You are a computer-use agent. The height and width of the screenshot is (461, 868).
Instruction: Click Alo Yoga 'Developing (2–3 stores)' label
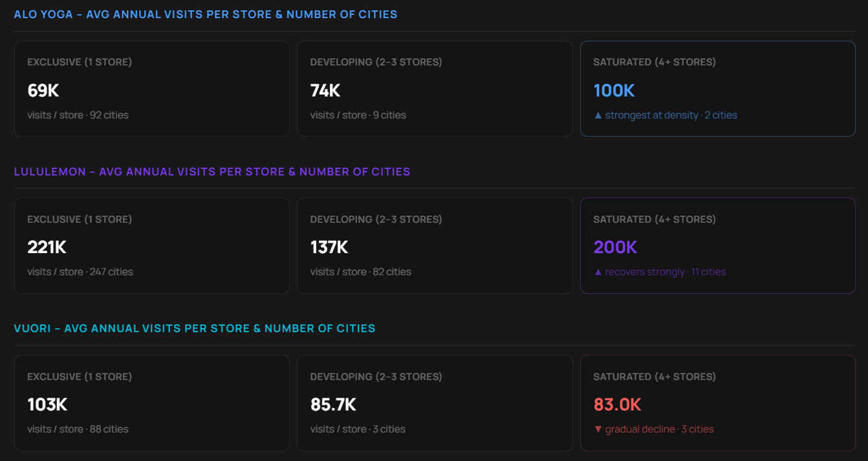point(376,62)
